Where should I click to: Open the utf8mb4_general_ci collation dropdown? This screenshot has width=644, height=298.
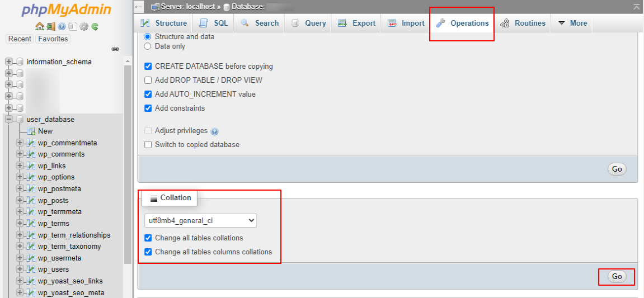[x=200, y=221]
